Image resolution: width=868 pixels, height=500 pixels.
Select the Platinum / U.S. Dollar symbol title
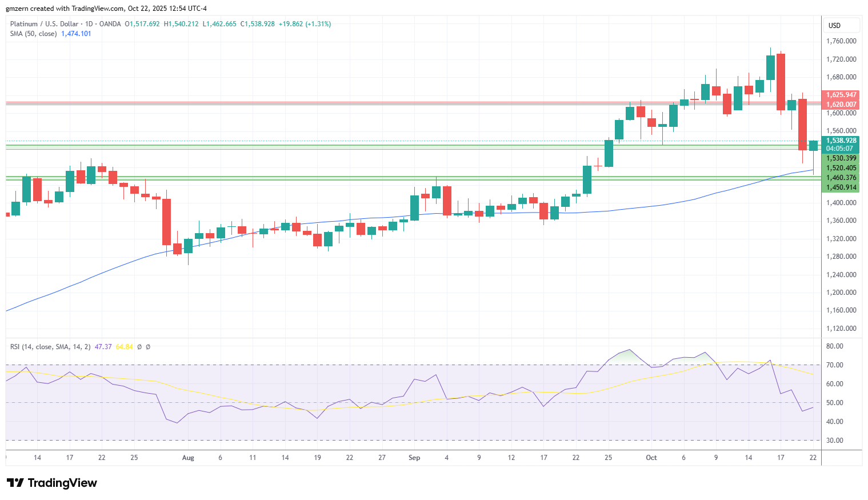(44, 24)
